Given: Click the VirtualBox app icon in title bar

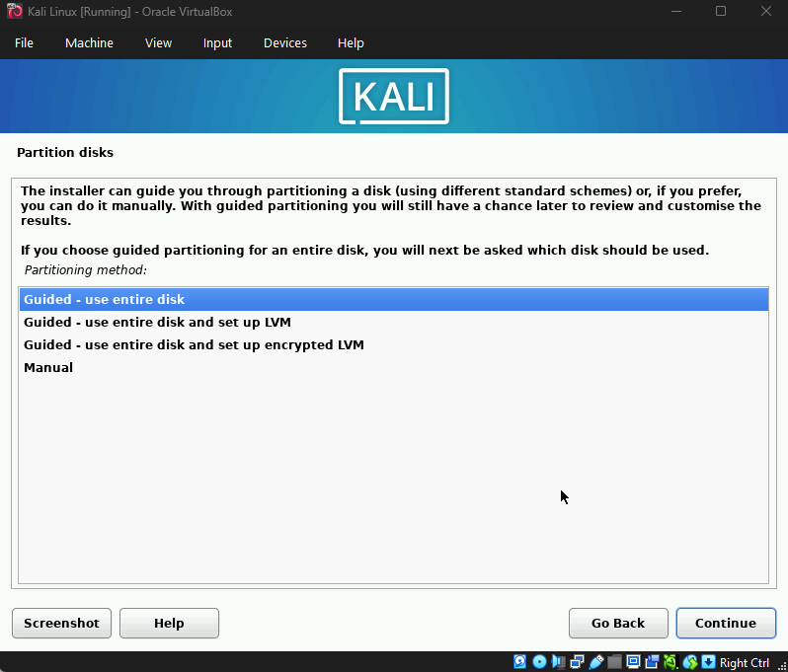Looking at the screenshot, I should pyautogui.click(x=15, y=11).
